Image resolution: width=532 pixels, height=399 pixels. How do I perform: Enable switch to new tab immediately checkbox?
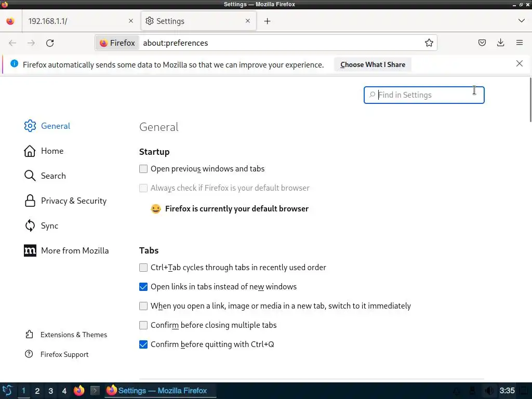click(x=143, y=306)
